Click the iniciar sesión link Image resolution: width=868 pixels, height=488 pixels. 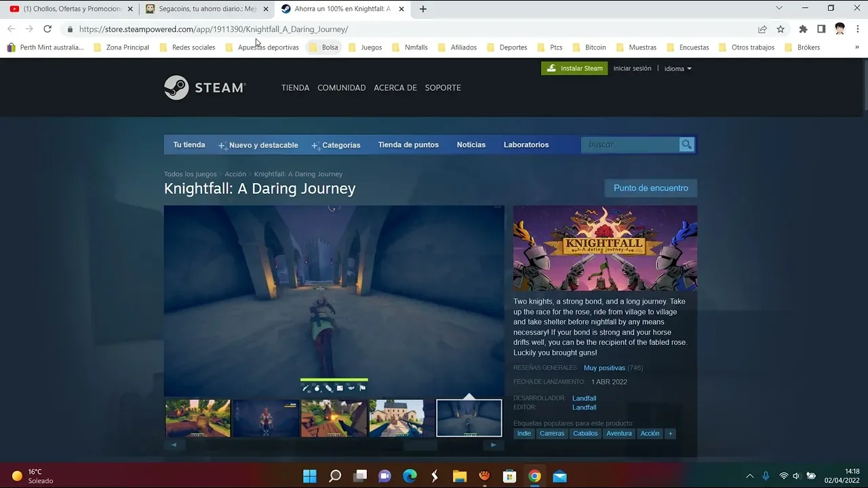tap(632, 68)
